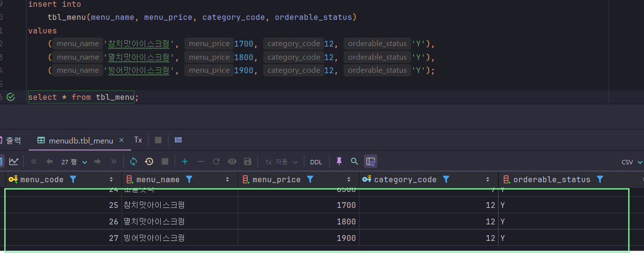Viewport: 644px width, 253px height.
Task: Select the 1700 price cell in the grid
Action: click(299, 205)
